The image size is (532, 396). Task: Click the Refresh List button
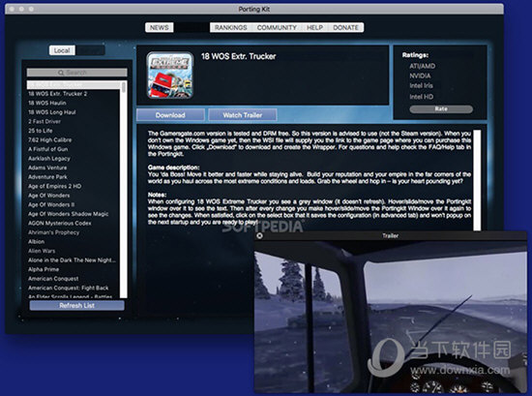tap(77, 305)
